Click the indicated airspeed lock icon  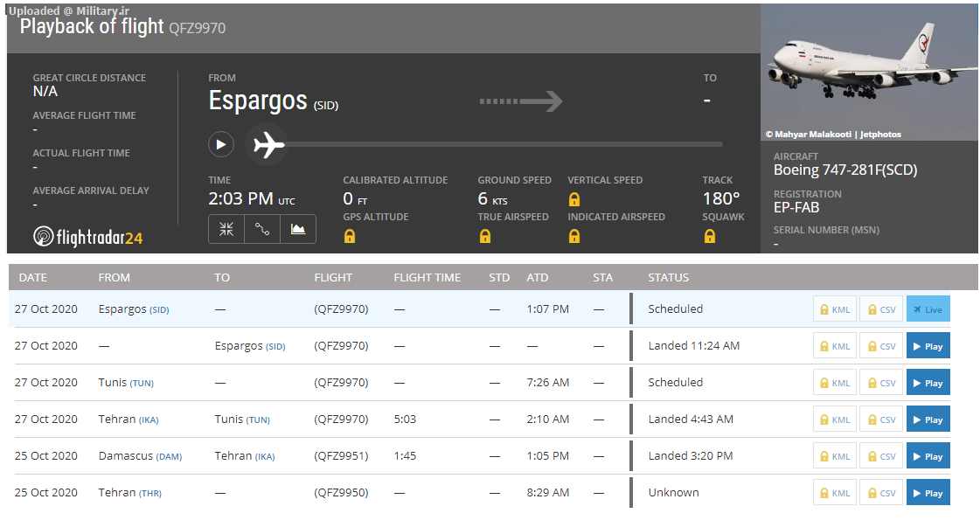(x=574, y=236)
